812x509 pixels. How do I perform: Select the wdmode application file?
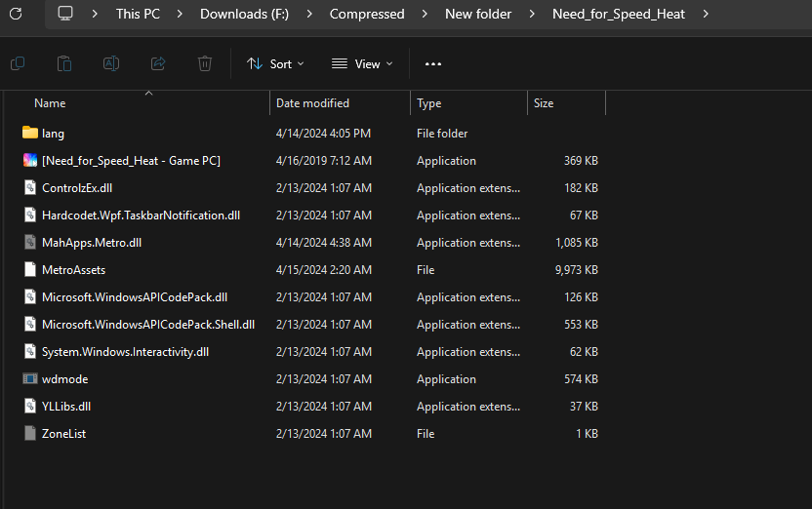64,379
